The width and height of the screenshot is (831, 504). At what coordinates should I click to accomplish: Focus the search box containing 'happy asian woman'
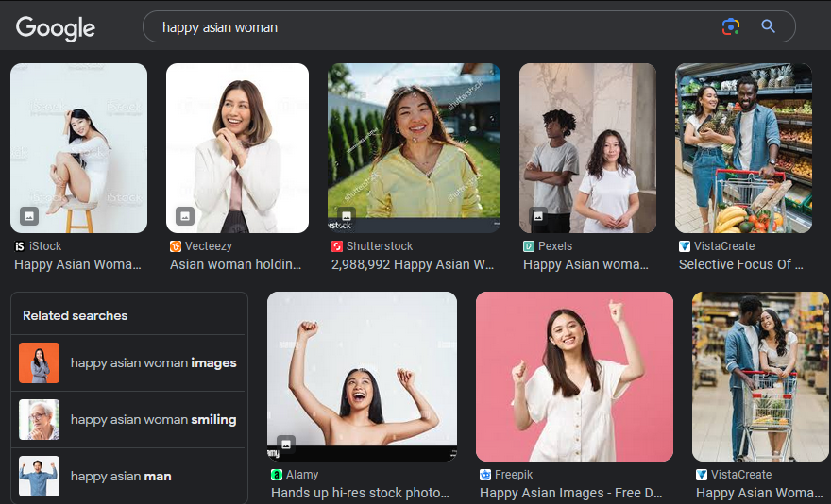click(434, 27)
